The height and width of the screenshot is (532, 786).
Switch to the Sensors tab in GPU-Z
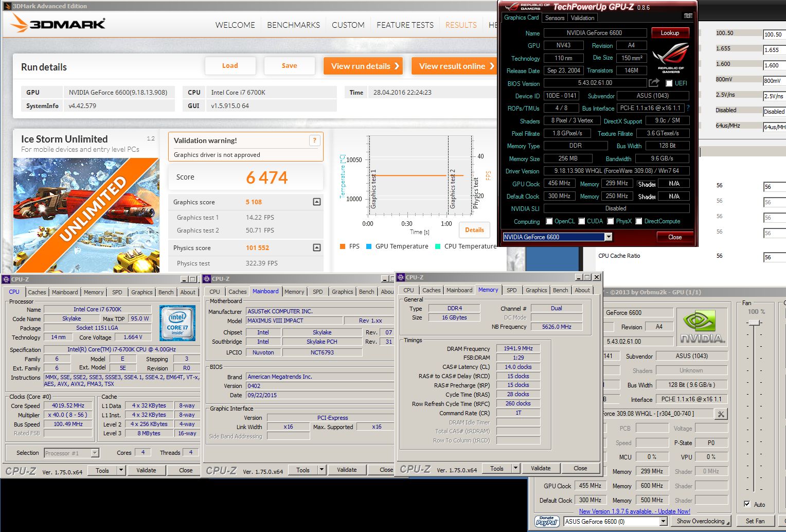point(555,18)
